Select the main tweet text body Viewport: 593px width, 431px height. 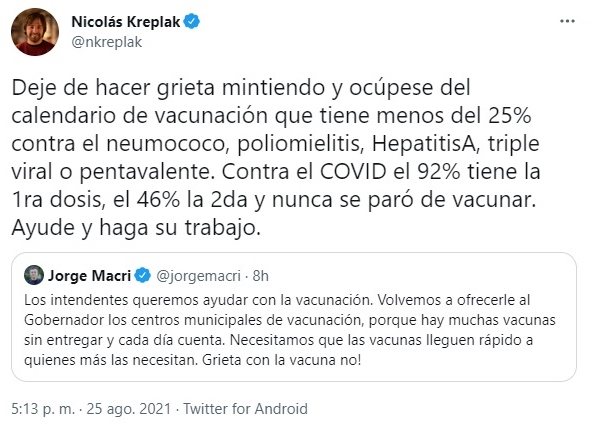point(276,157)
